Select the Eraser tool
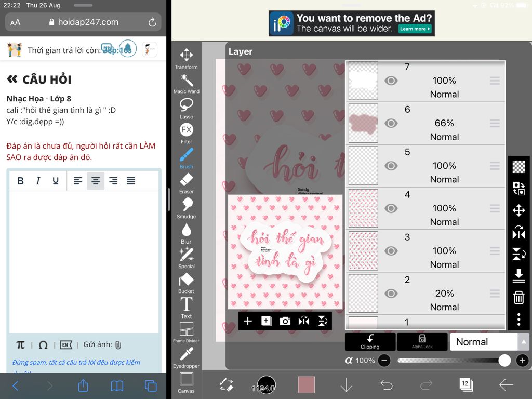532x399 pixels. pos(187,183)
